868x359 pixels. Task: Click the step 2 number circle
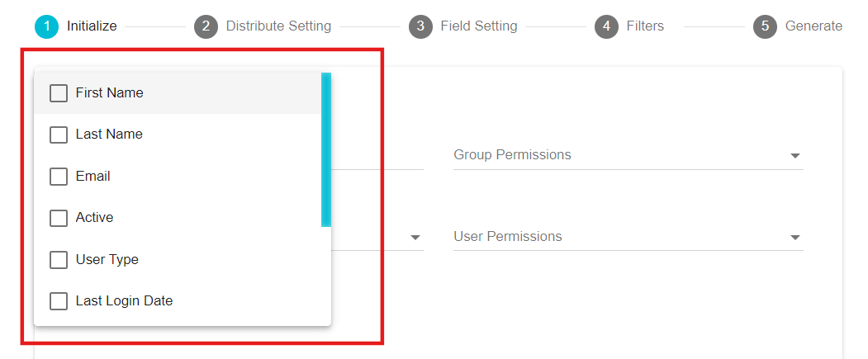tap(206, 26)
